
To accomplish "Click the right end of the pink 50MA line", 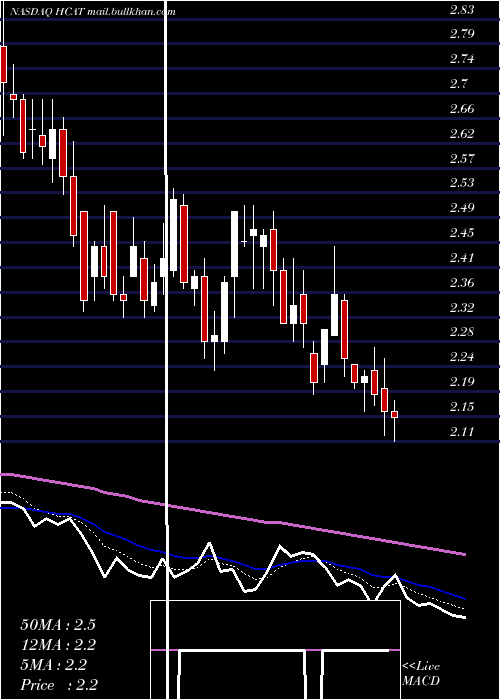I will click(x=463, y=554).
